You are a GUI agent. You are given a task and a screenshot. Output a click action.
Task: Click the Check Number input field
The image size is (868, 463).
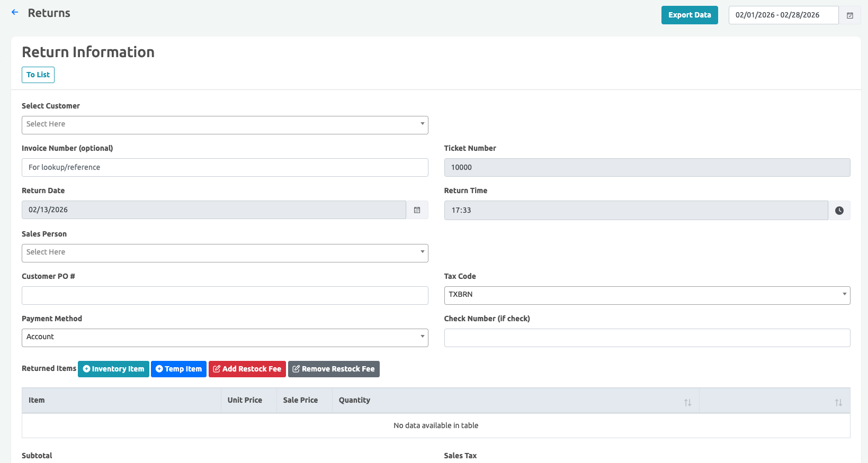pyautogui.click(x=647, y=338)
